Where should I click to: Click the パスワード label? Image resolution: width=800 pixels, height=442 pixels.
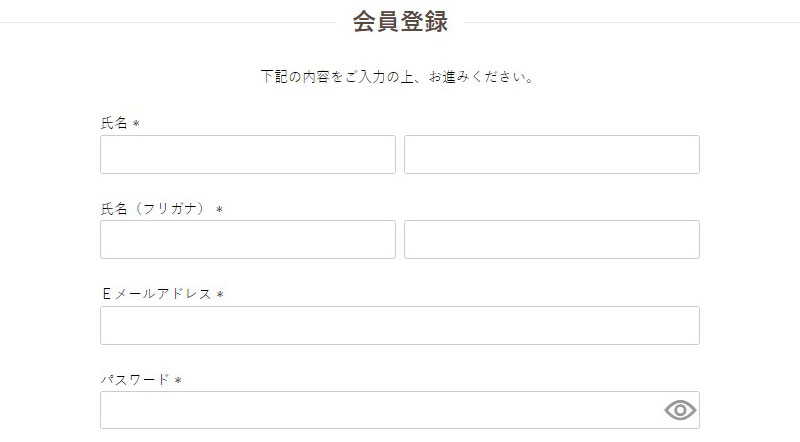135,380
